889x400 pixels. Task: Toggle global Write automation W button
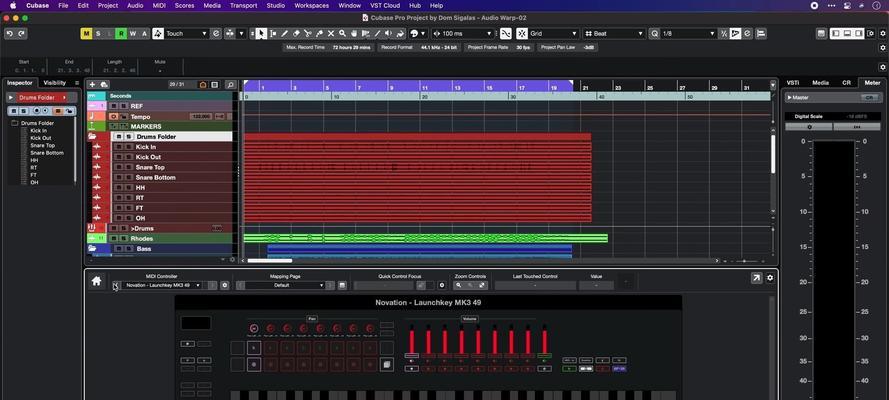(133, 33)
